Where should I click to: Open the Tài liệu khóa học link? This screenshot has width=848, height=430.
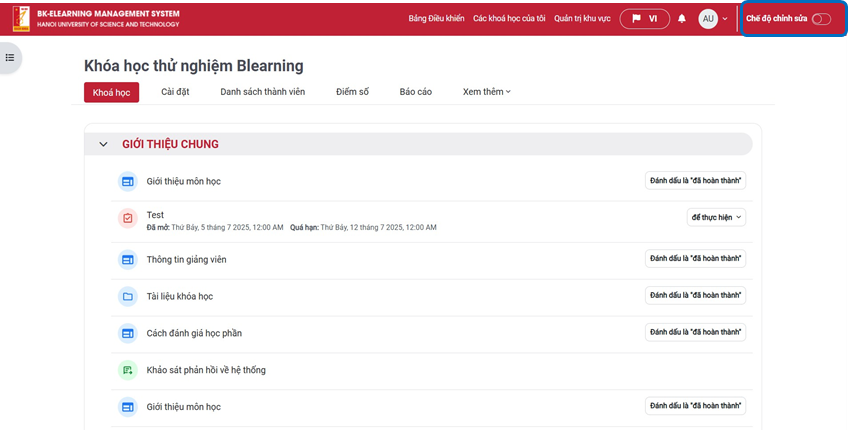[180, 296]
